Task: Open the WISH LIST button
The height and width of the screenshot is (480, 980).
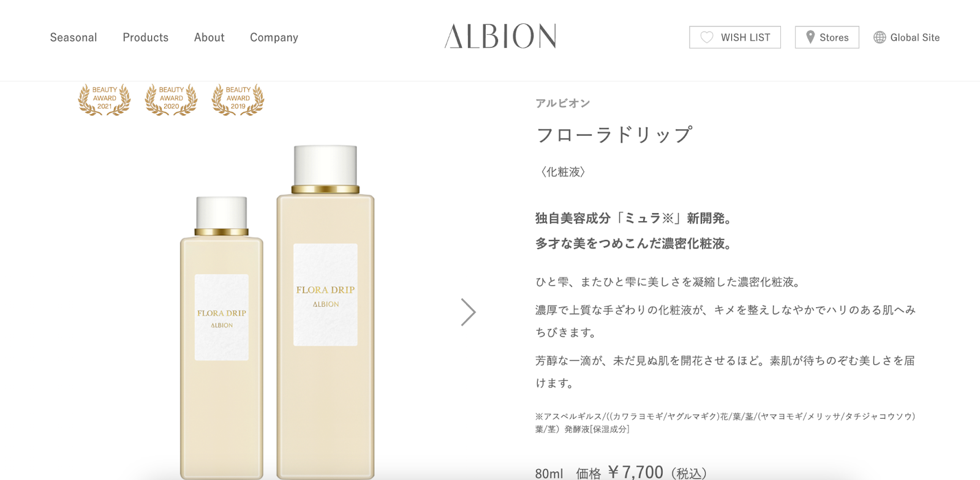Action: click(x=735, y=37)
